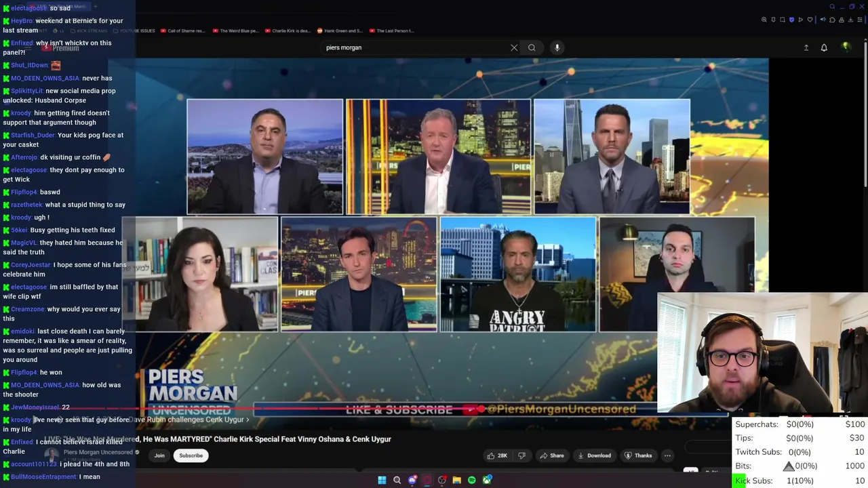868x488 pixels.
Task: Click the pin icon in browser toolbar
Action: coord(773,20)
